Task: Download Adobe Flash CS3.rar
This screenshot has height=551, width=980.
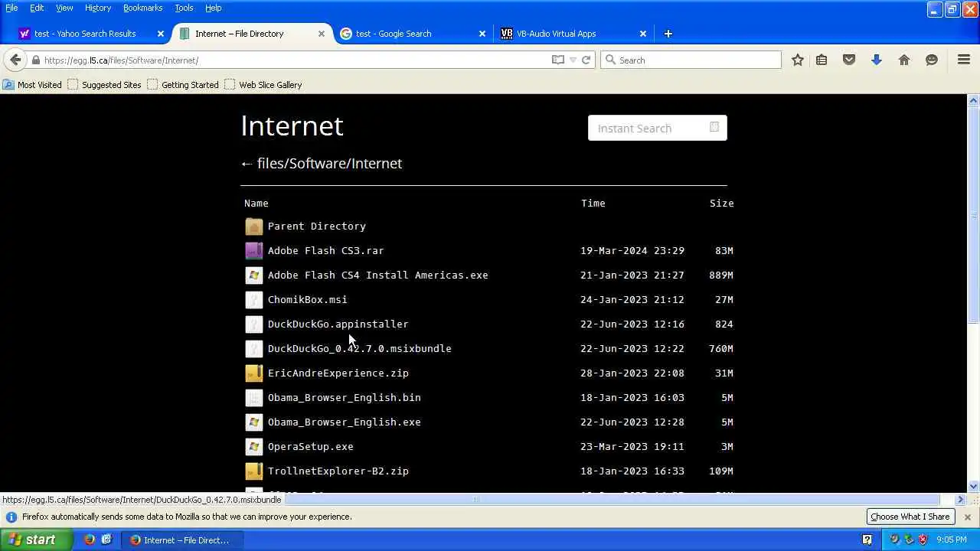Action: [325, 250]
